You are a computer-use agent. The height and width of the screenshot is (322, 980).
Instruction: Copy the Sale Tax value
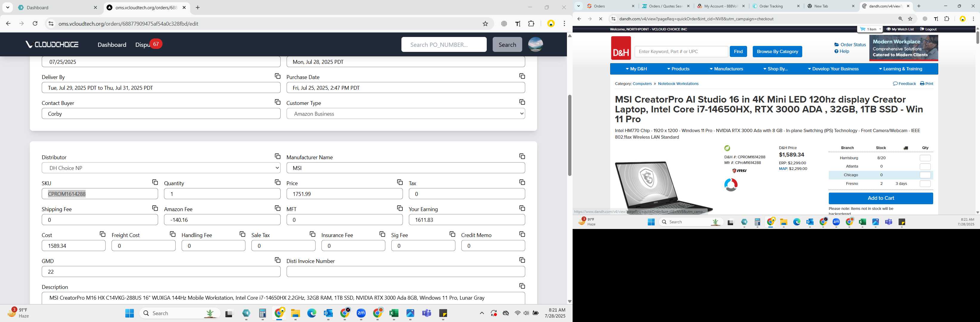point(312,234)
